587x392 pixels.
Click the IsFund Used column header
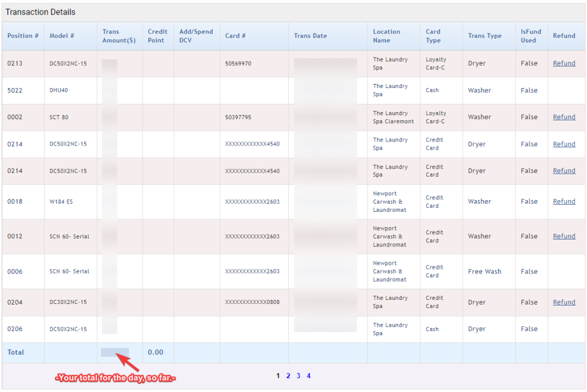(x=531, y=36)
